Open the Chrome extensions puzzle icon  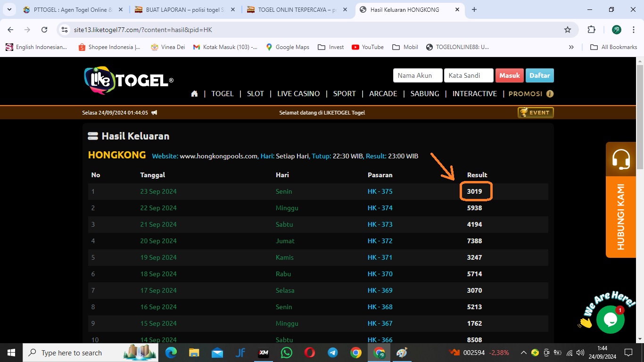(591, 30)
